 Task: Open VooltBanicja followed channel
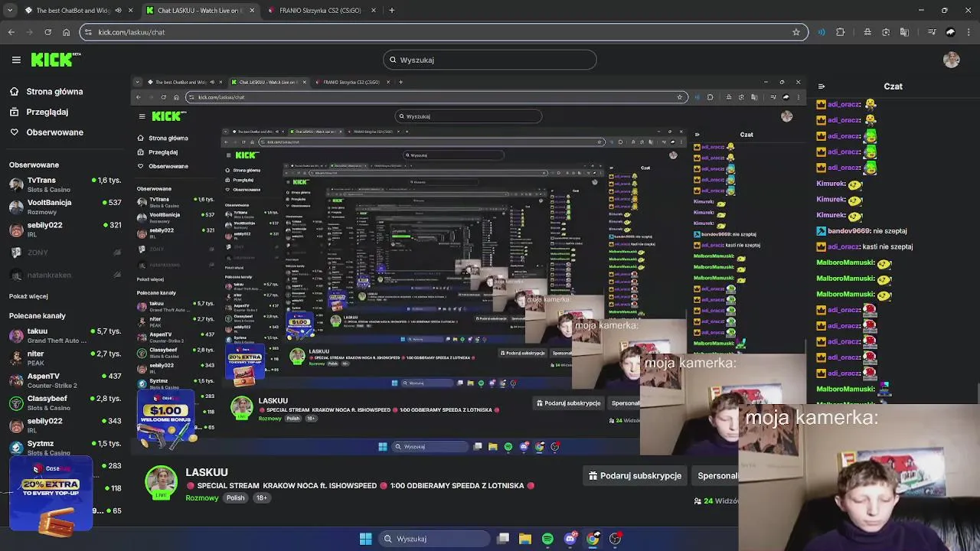(x=64, y=207)
